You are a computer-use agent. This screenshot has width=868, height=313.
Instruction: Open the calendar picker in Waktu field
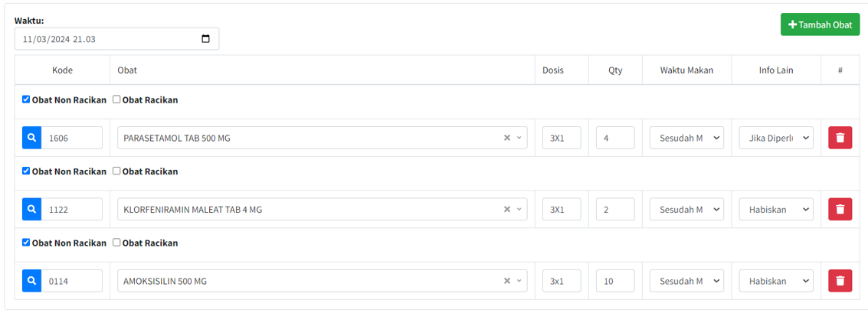pyautogui.click(x=205, y=39)
